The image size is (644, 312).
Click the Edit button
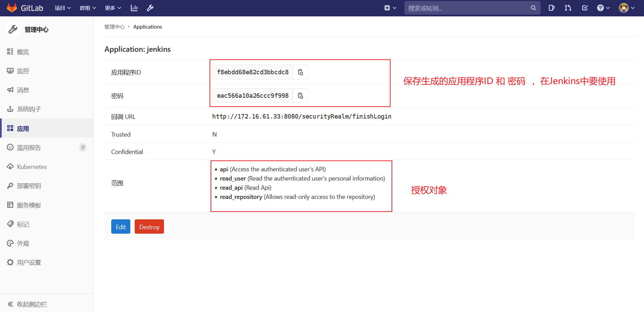(x=121, y=227)
